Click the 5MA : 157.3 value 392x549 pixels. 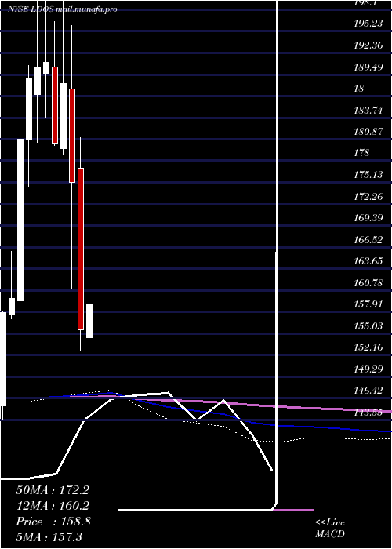(x=49, y=536)
